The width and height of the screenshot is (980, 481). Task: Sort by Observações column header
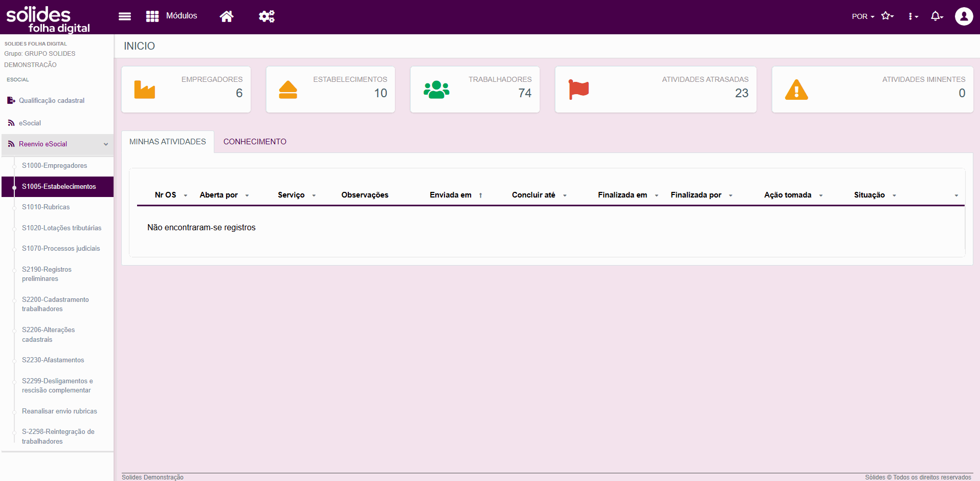click(365, 195)
